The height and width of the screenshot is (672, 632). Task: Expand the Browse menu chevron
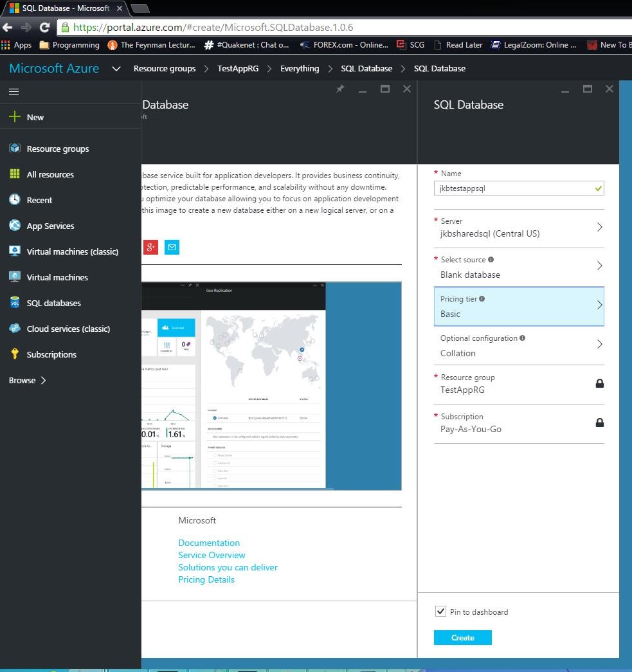pos(43,380)
